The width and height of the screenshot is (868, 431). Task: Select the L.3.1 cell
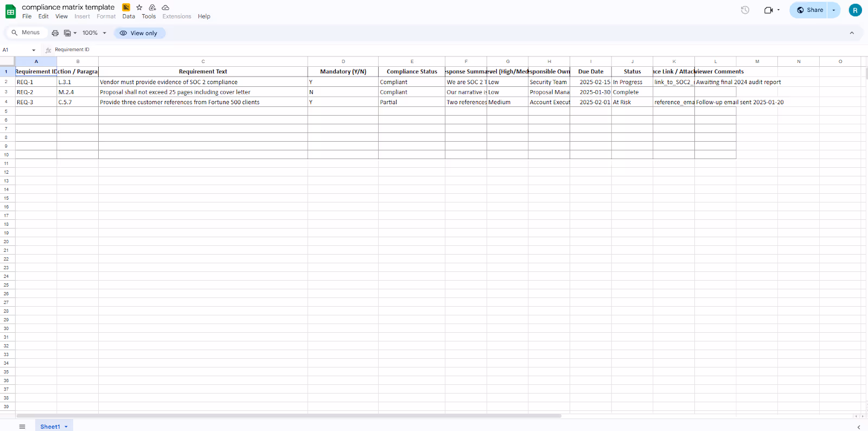point(78,82)
